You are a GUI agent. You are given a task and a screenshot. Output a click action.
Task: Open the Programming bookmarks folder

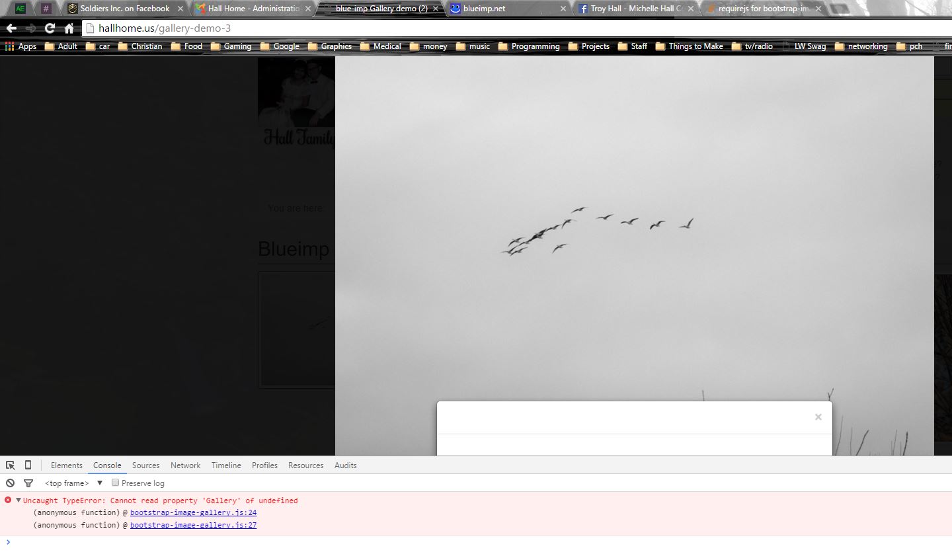tap(529, 46)
